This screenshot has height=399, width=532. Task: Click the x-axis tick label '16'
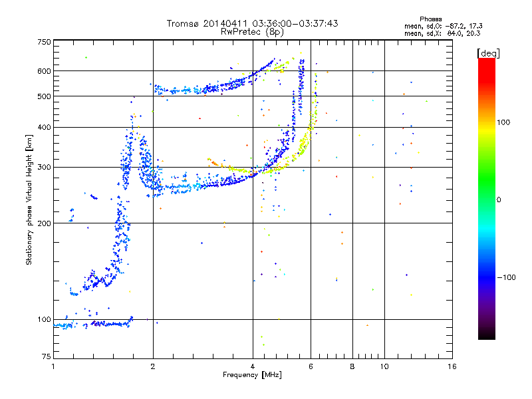point(452,367)
